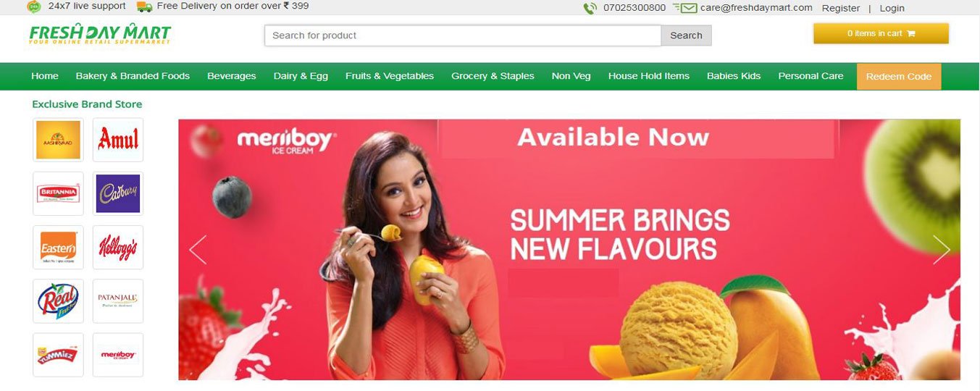Show the next banner slide arrow
980x391 pixels.
(x=941, y=250)
